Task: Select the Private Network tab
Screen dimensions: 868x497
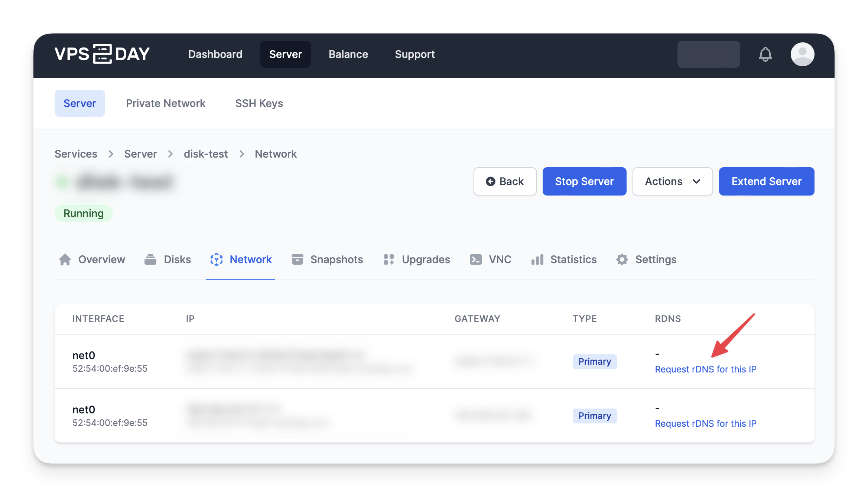Action: coord(165,103)
